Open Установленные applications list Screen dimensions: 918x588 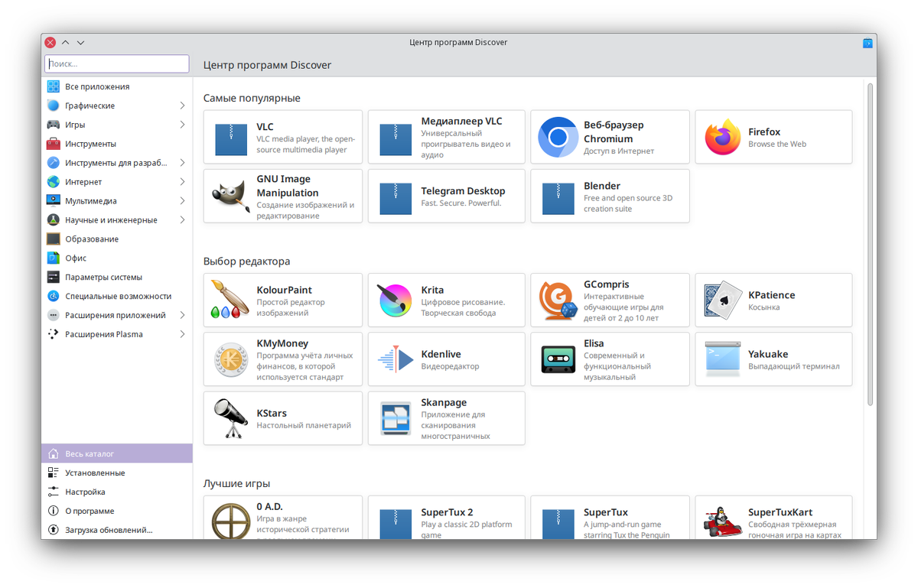pyautogui.click(x=117, y=473)
